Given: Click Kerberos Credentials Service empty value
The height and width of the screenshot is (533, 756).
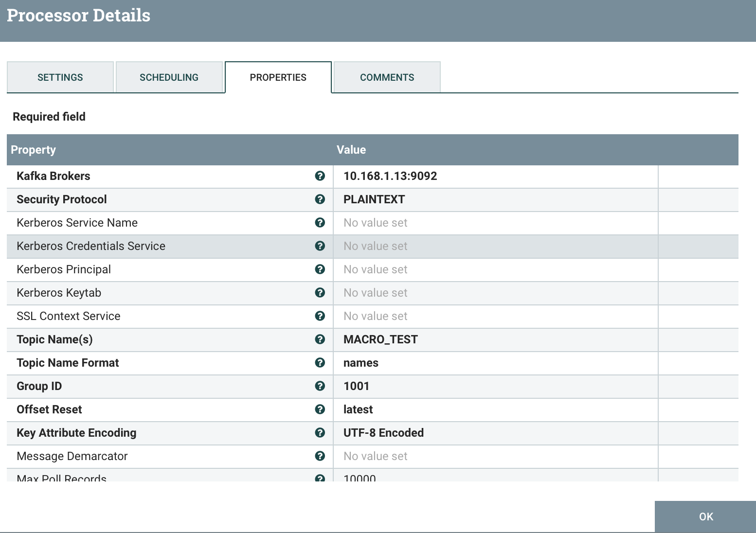Looking at the screenshot, I should tap(375, 246).
